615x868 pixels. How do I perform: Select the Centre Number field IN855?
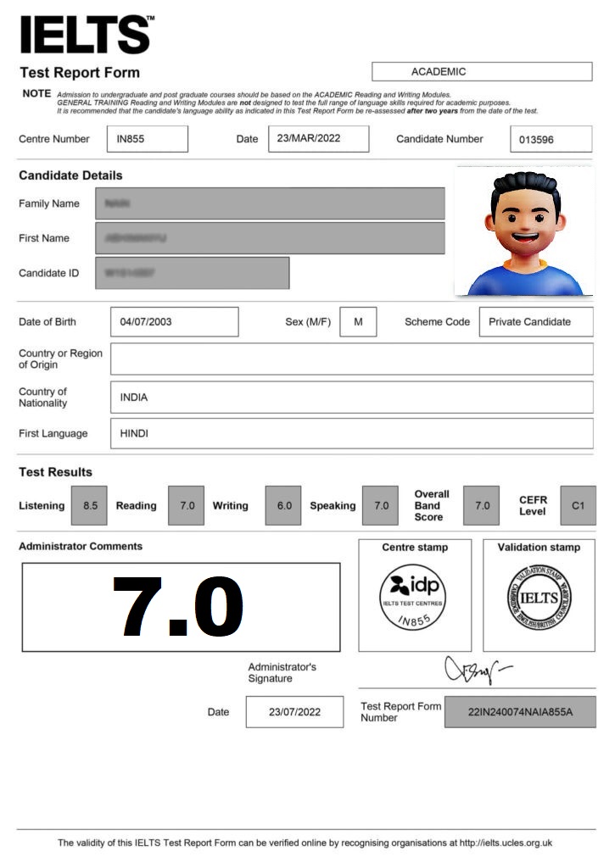[148, 139]
